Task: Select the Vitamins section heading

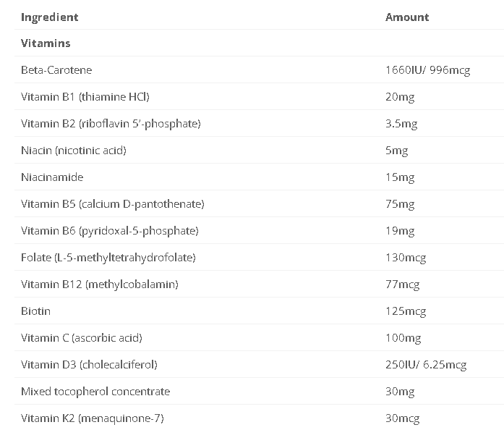Action: pyautogui.click(x=46, y=43)
